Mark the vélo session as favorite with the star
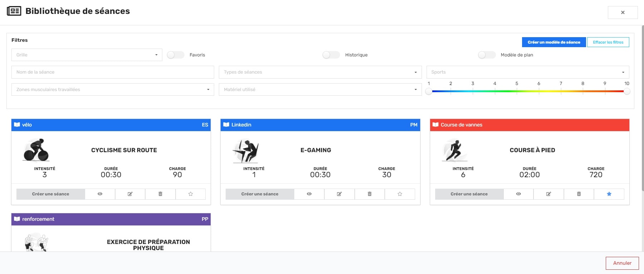The width and height of the screenshot is (644, 274). [191, 194]
